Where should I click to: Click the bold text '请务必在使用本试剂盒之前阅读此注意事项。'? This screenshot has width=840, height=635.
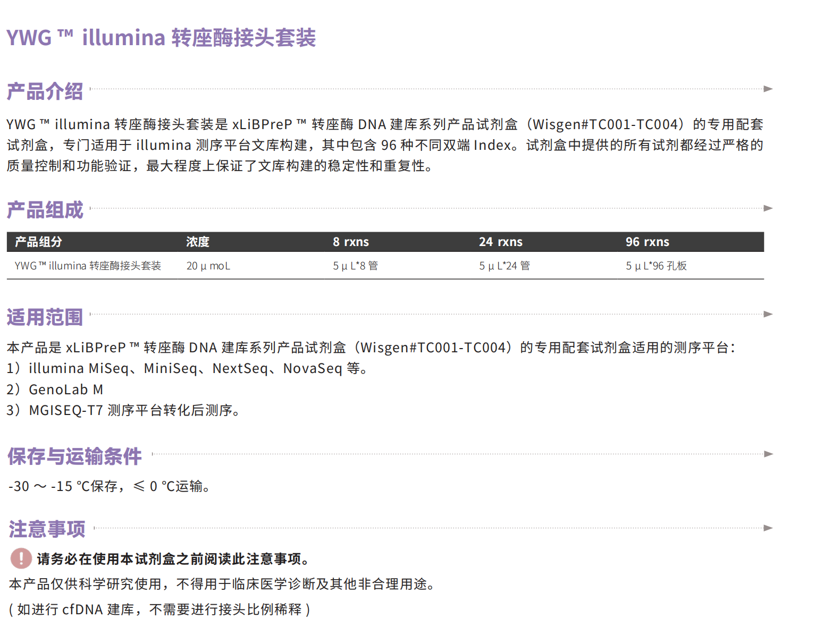[173, 559]
